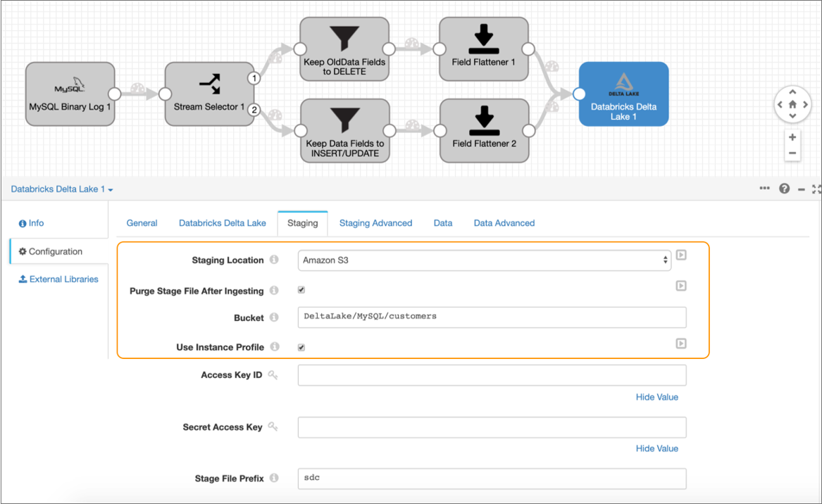Image resolution: width=822 pixels, height=504 pixels.
Task: Select the Stream Selector 1 stage
Action: tap(209, 94)
